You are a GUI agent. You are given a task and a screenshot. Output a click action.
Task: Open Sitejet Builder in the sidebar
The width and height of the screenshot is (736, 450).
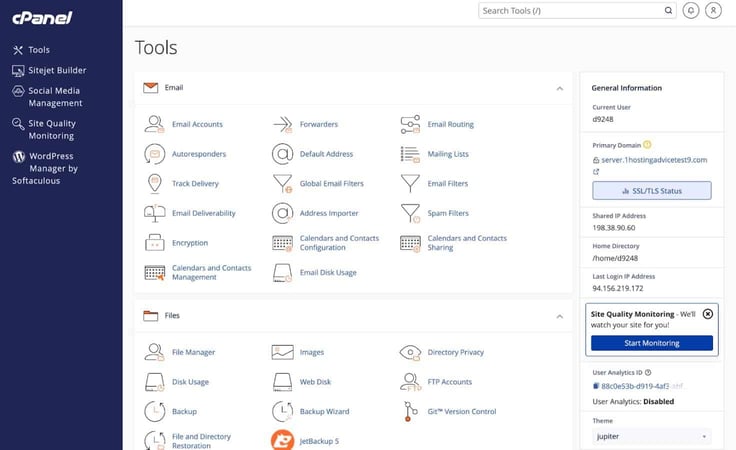[49, 70]
